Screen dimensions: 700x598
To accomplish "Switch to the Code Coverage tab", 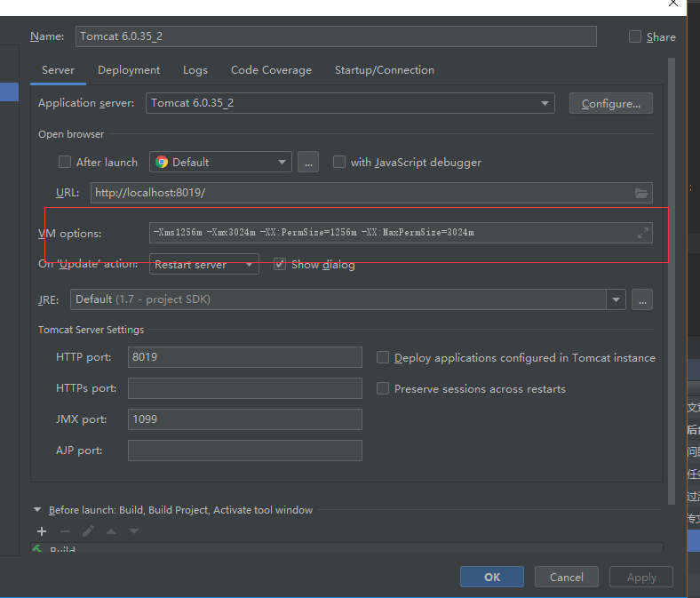I will (271, 70).
